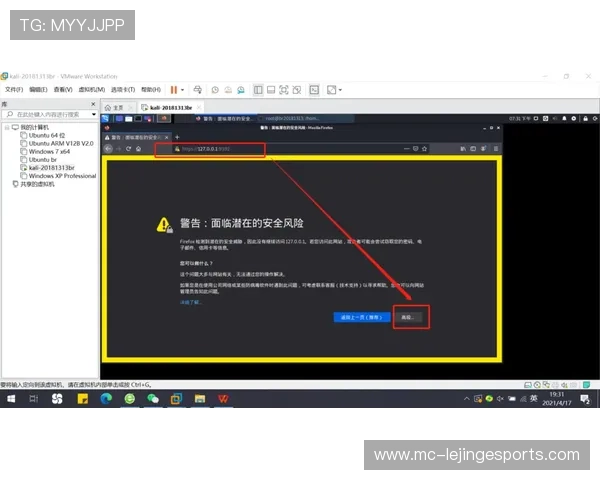
Task: Close the Firefox warning tab
Action: [166, 137]
